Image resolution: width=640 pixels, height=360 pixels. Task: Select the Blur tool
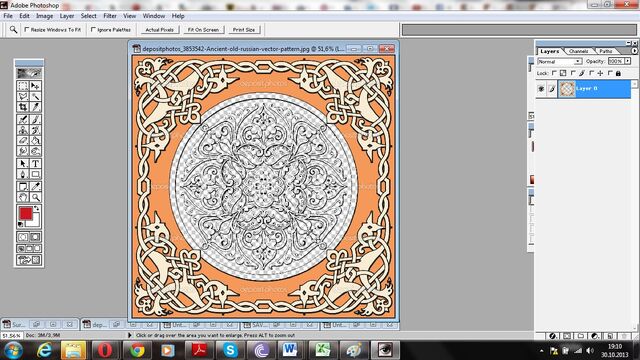pyautogui.click(x=23, y=151)
